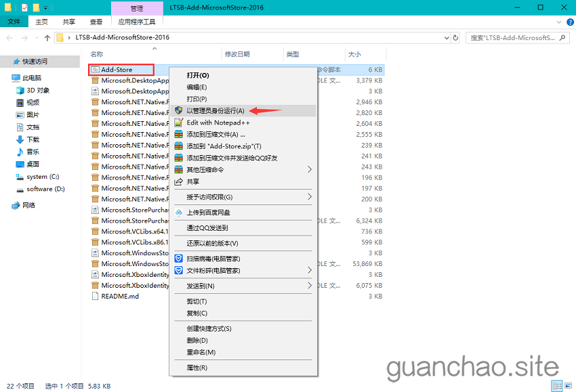The height and width of the screenshot is (392, 576).
Task: Click the properties quick access toolbar icon
Action: pyautogui.click(x=24, y=7)
